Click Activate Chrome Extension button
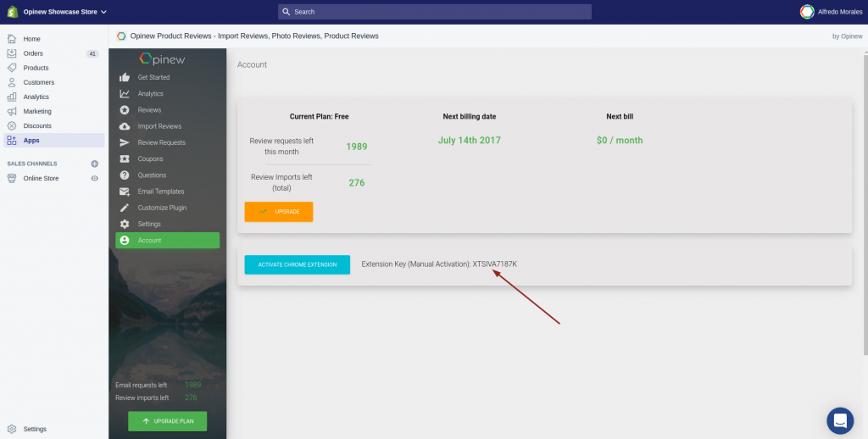The height and width of the screenshot is (439, 868). tap(298, 264)
